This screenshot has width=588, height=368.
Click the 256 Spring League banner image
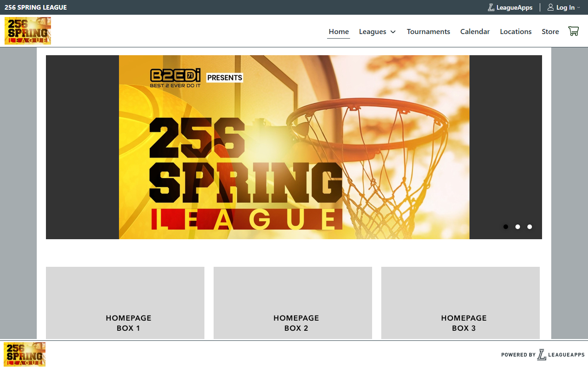[294, 147]
